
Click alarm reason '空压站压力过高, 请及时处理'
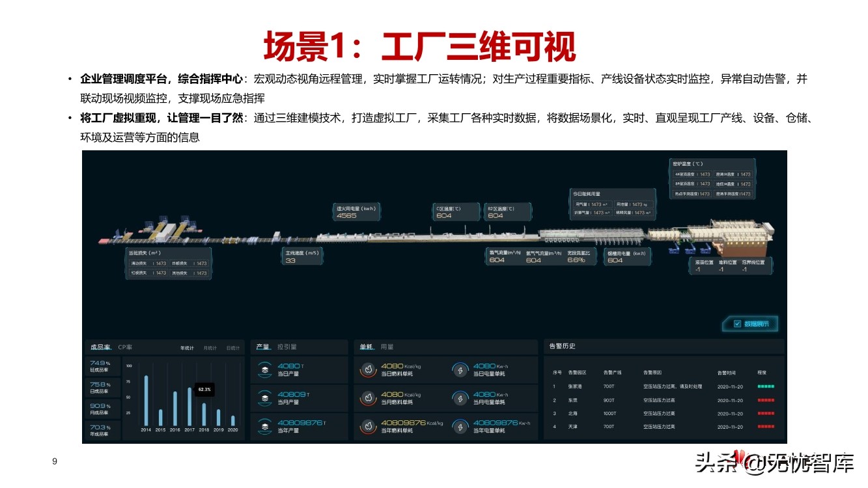(673, 386)
